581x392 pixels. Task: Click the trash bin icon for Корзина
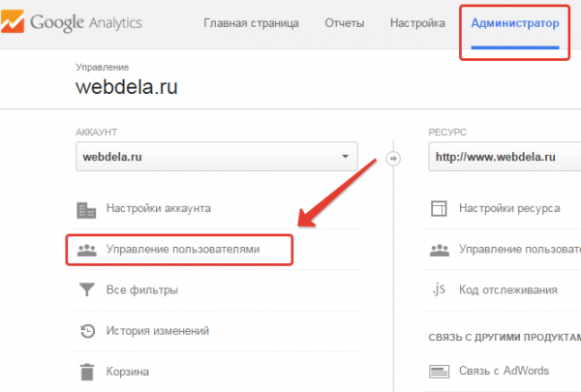[87, 372]
